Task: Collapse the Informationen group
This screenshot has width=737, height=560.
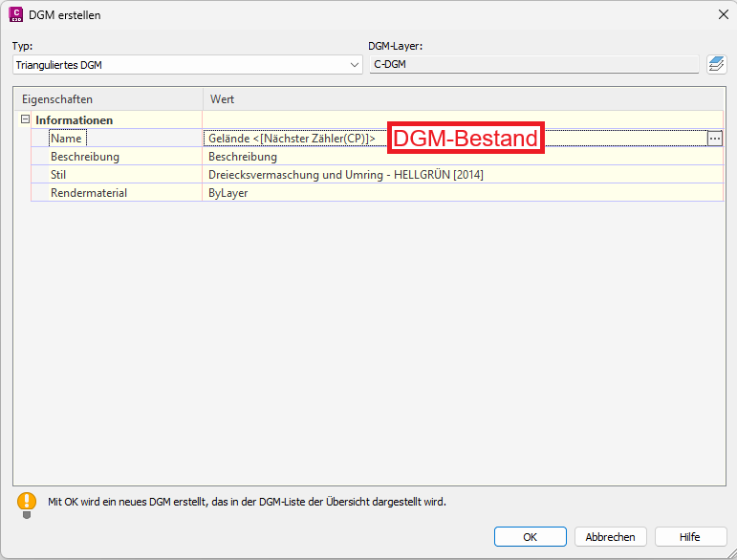Action: pyautogui.click(x=26, y=119)
